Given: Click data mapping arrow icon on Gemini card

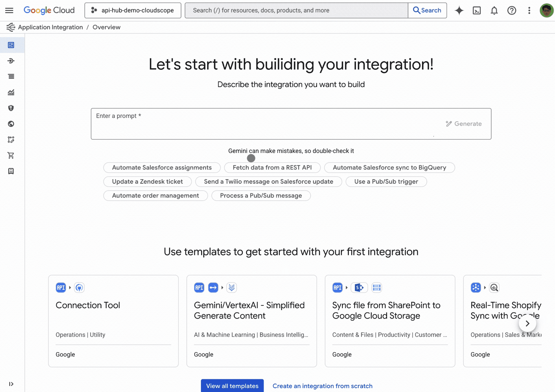Looking at the screenshot, I should 213,288.
